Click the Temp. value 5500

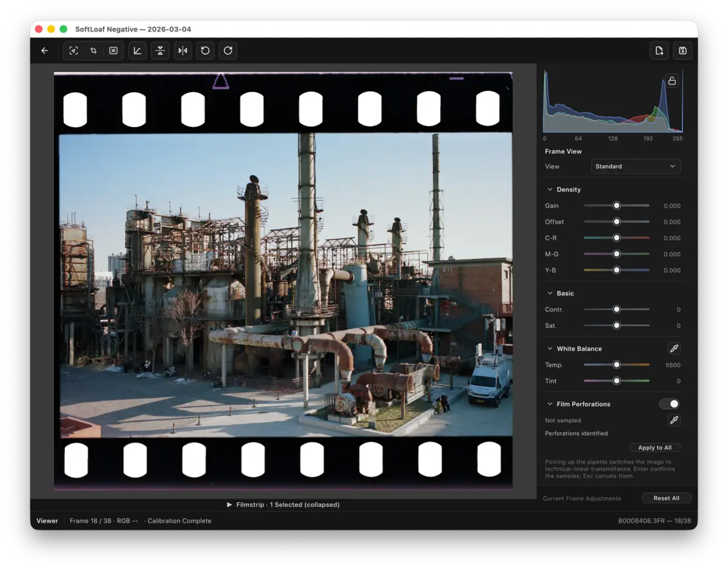[x=673, y=365]
